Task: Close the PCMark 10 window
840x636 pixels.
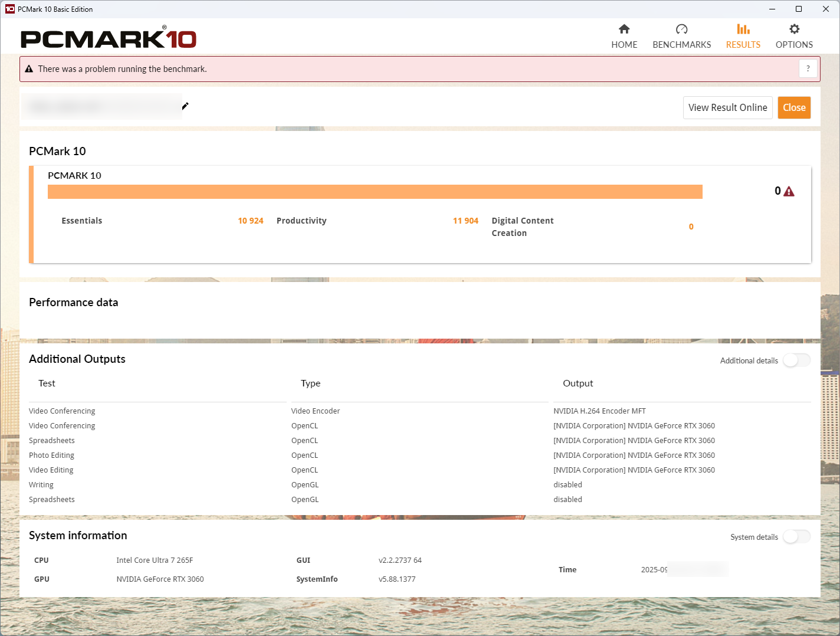Action: click(x=826, y=9)
